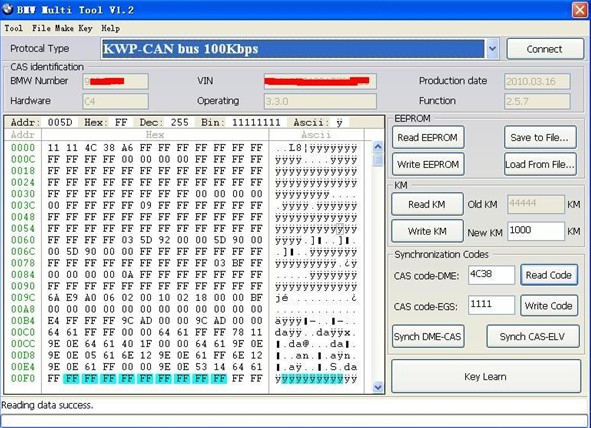Click the Hardware field showing C4
Image resolution: width=591 pixels, height=428 pixels.
tap(115, 101)
